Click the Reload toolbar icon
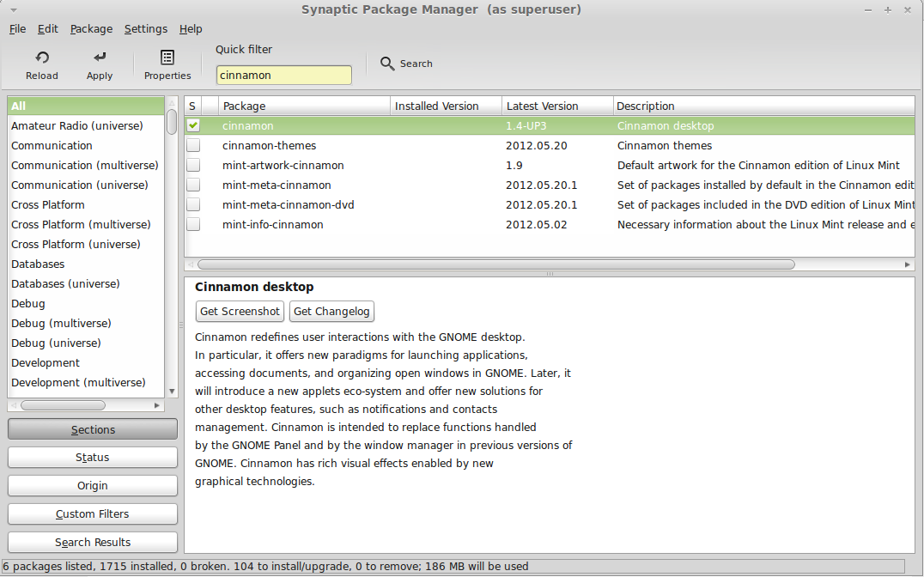This screenshot has height=577, width=924. click(42, 58)
